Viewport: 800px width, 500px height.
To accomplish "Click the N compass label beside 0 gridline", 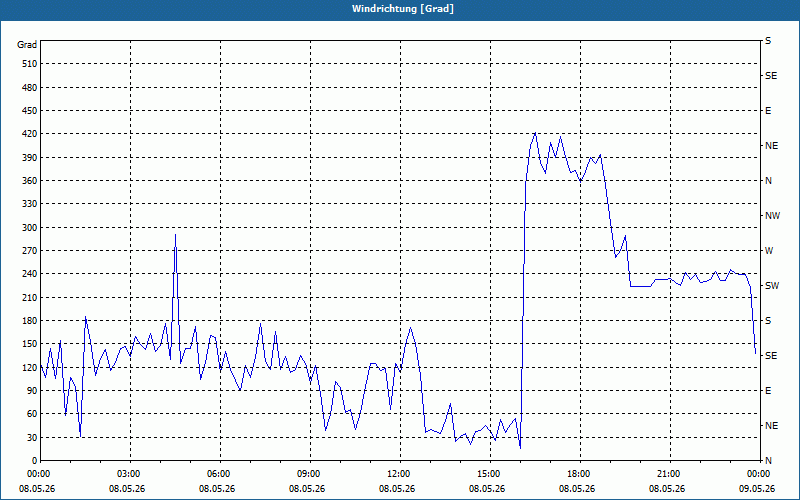I will [x=768, y=461].
